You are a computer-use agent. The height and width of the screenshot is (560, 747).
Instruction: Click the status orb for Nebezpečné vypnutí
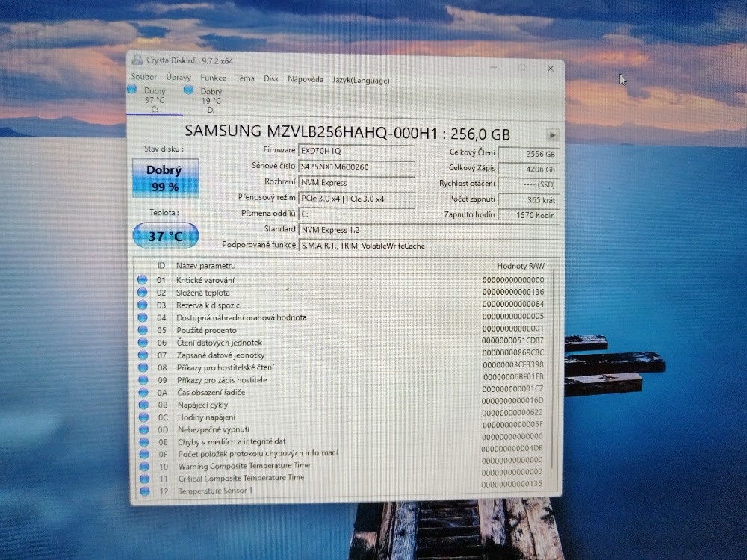142,429
